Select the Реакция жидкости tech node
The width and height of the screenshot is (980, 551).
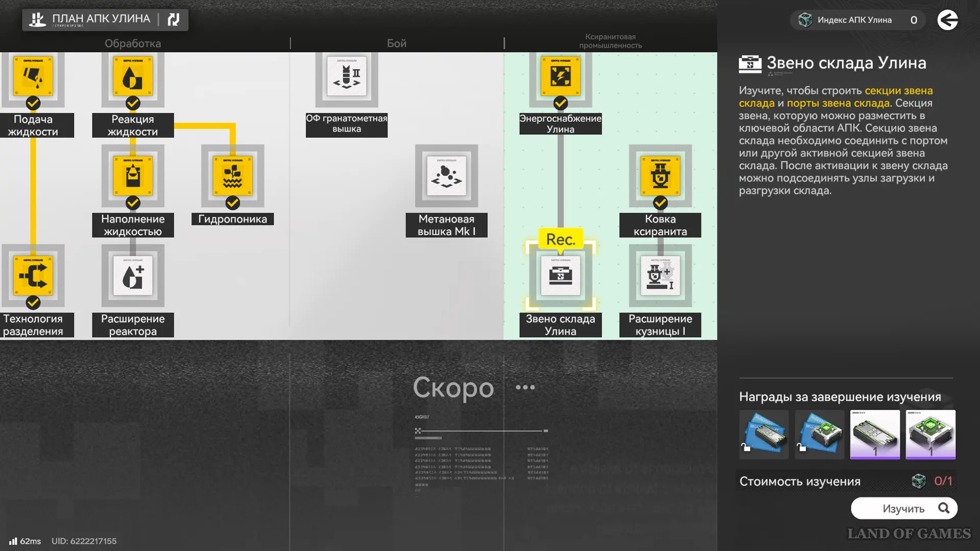133,77
